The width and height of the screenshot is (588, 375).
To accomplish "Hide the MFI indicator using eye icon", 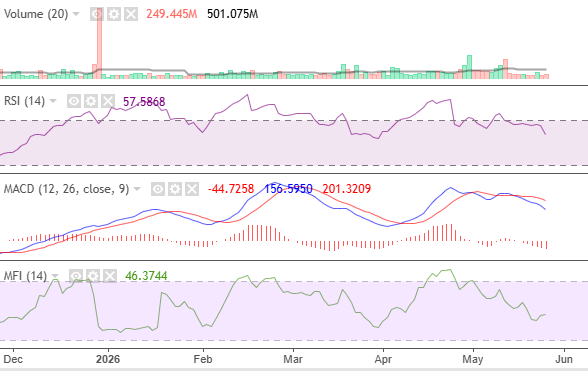I will pos(76,276).
